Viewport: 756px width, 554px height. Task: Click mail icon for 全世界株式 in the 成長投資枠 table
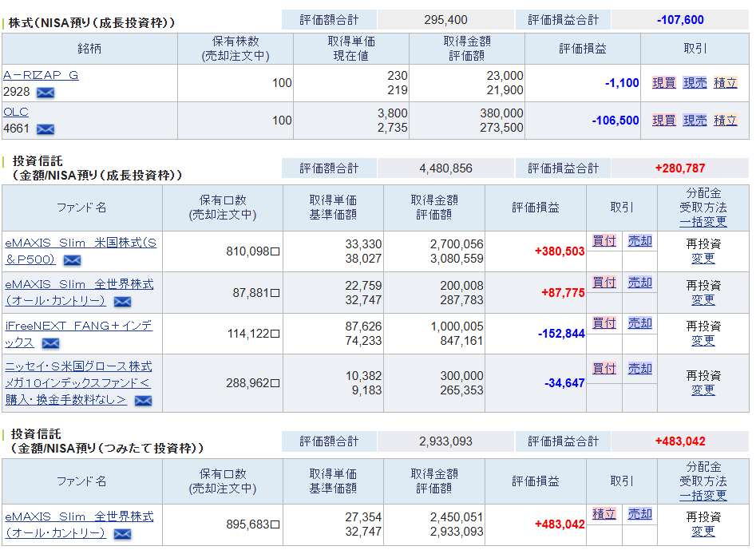coord(122,302)
